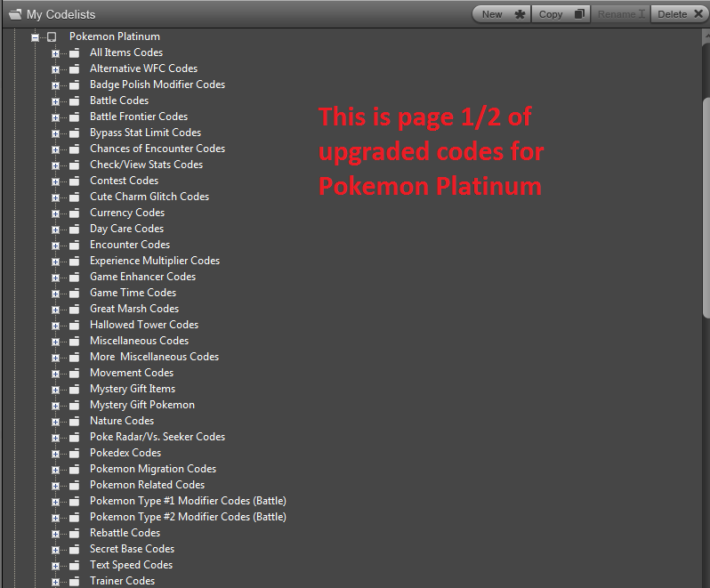Select the Text Speed Codes entry
The width and height of the screenshot is (710, 588).
pos(132,565)
